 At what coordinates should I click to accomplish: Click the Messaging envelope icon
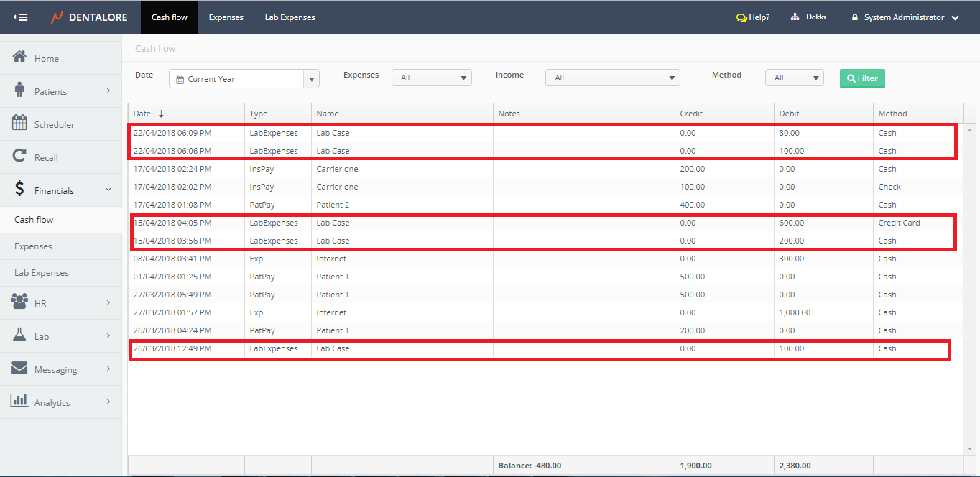[x=19, y=369]
